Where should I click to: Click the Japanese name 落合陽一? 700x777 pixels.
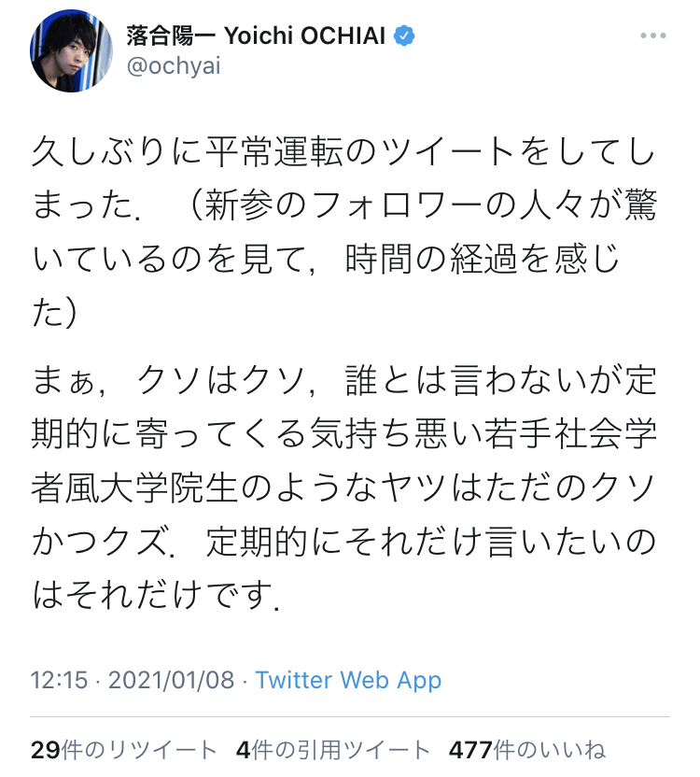click(164, 37)
